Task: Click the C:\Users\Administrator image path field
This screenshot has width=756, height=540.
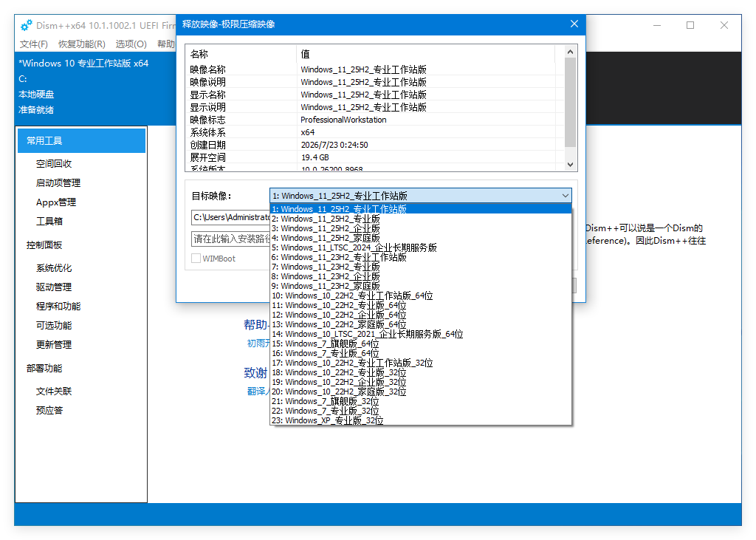Action: [x=230, y=217]
